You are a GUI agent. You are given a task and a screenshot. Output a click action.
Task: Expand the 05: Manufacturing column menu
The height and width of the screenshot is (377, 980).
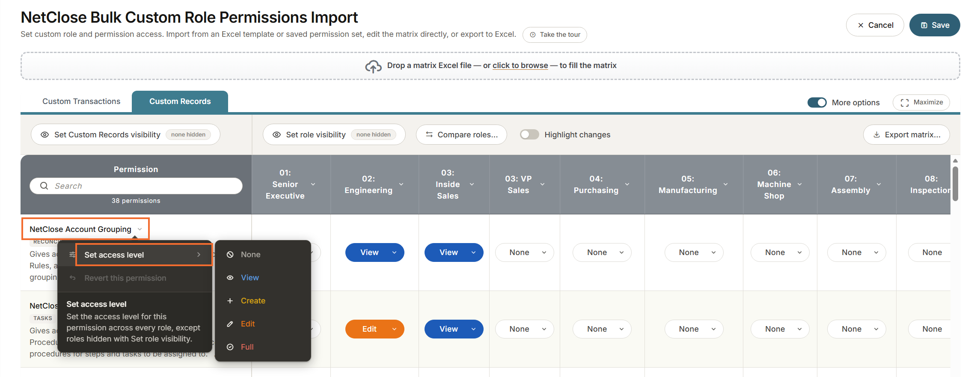(x=726, y=184)
